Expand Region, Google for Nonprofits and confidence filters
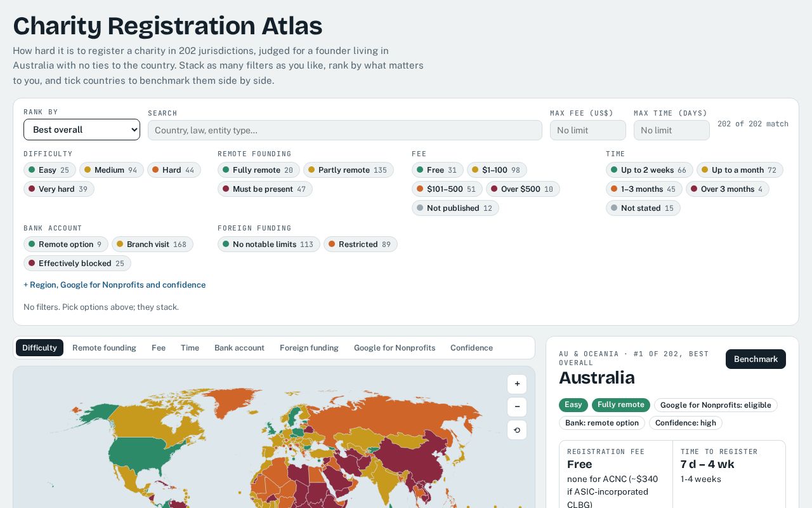This screenshot has width=812, height=508. [x=115, y=285]
